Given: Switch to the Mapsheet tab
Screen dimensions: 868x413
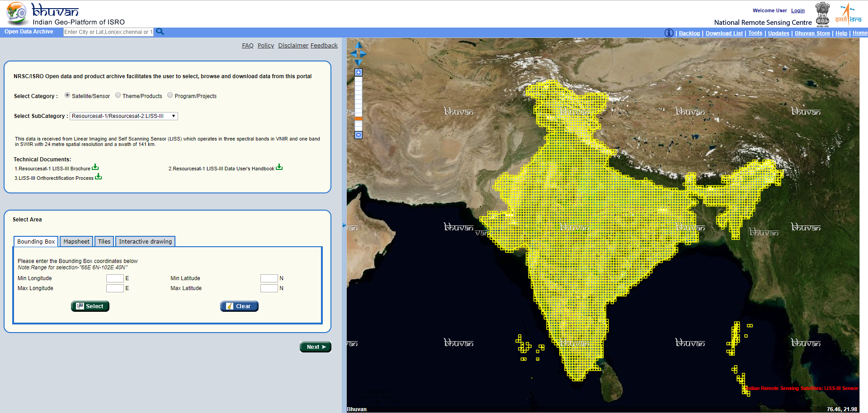Looking at the screenshot, I should click(x=76, y=242).
